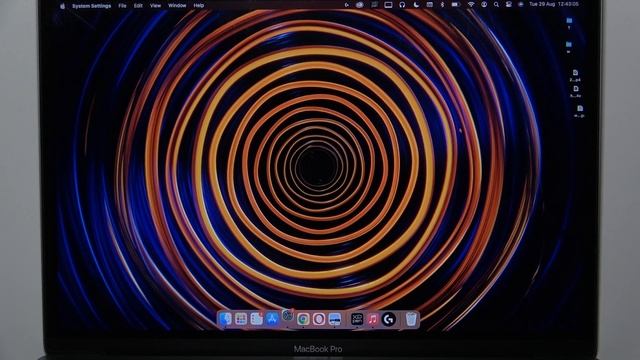The height and width of the screenshot is (360, 640).
Task: Open the Apple menu
Action: [x=62, y=6]
